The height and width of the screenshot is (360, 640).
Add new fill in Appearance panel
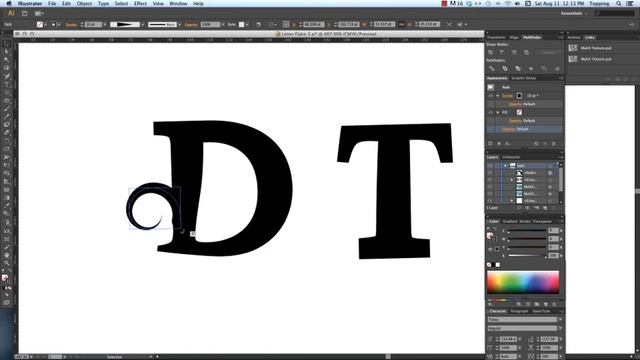(x=499, y=144)
